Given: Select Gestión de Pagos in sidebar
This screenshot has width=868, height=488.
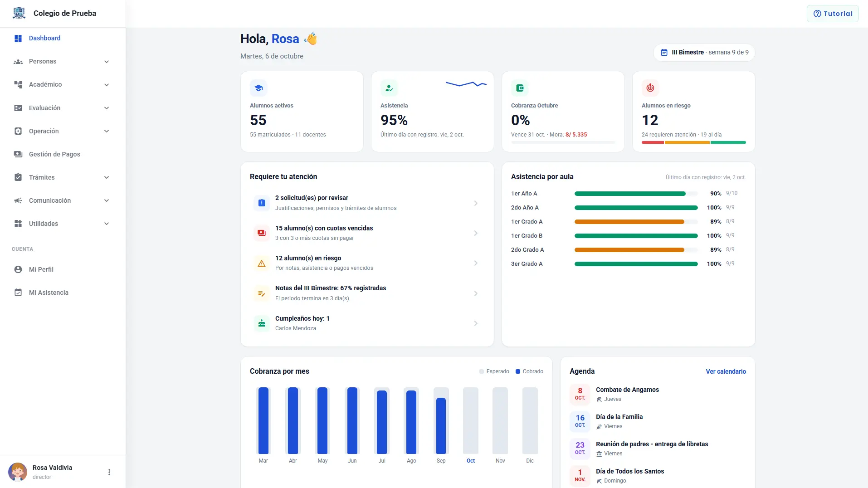Looking at the screenshot, I should coord(63,154).
